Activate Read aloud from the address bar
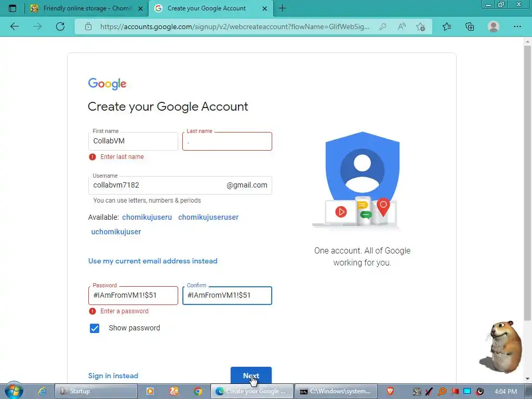Viewport: 532px width, 399px height. (402, 26)
